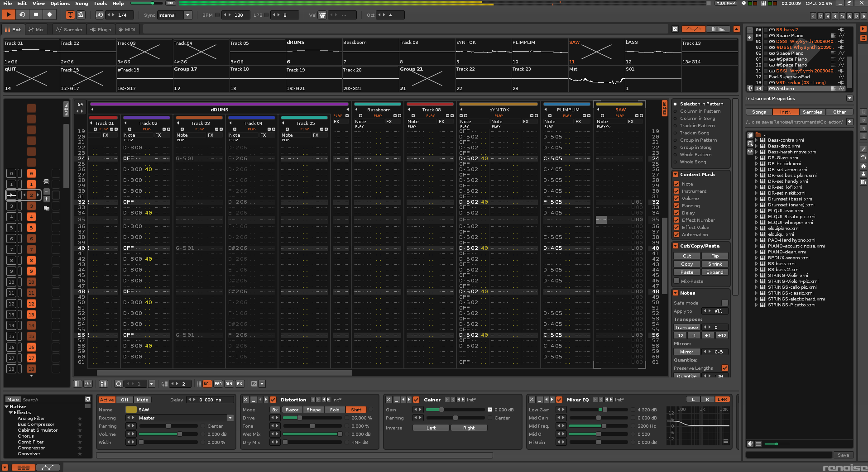
Task: Click the Shrink button
Action: (x=715, y=264)
